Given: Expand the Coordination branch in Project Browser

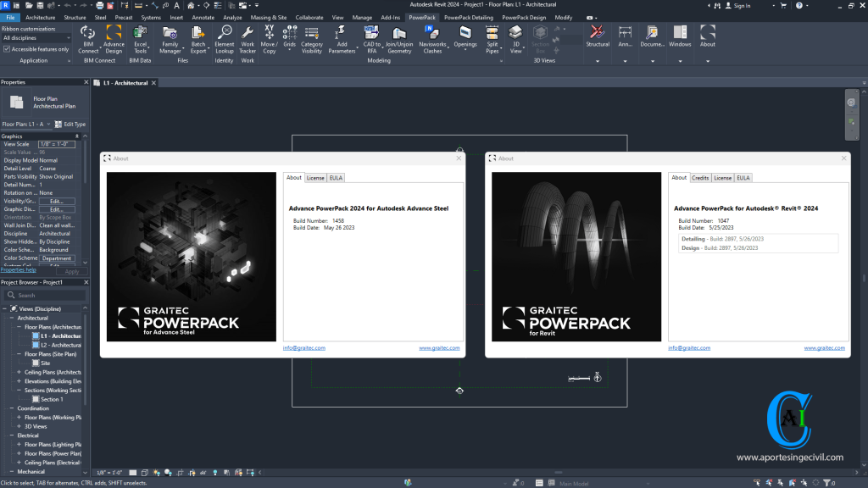Looking at the screenshot, I should click(10, 408).
